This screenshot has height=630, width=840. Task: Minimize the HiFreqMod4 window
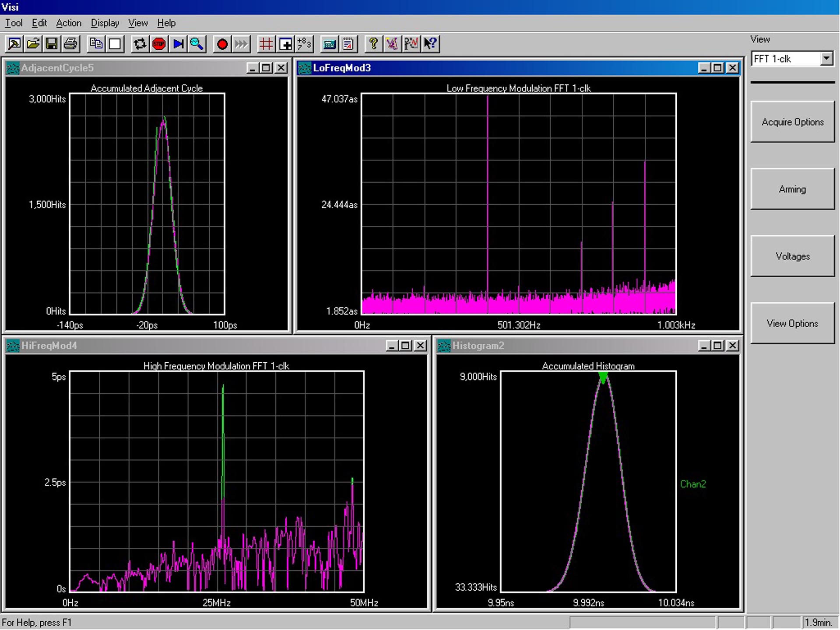click(392, 346)
